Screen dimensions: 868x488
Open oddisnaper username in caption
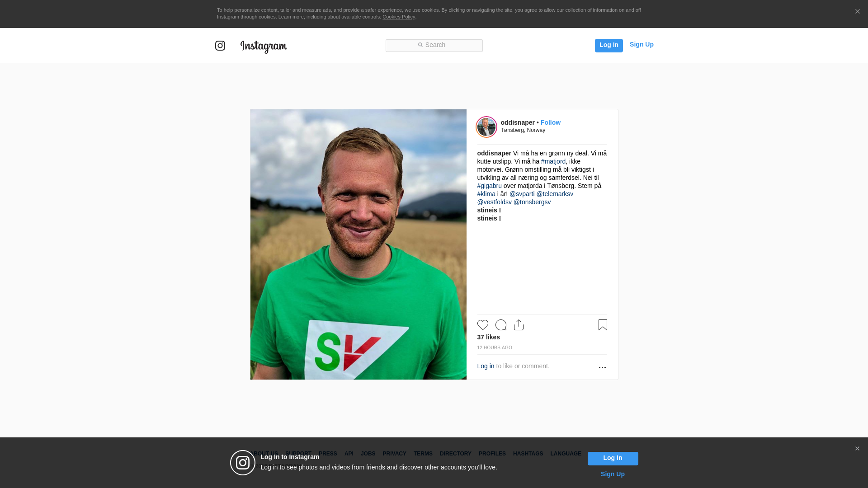[x=494, y=153]
